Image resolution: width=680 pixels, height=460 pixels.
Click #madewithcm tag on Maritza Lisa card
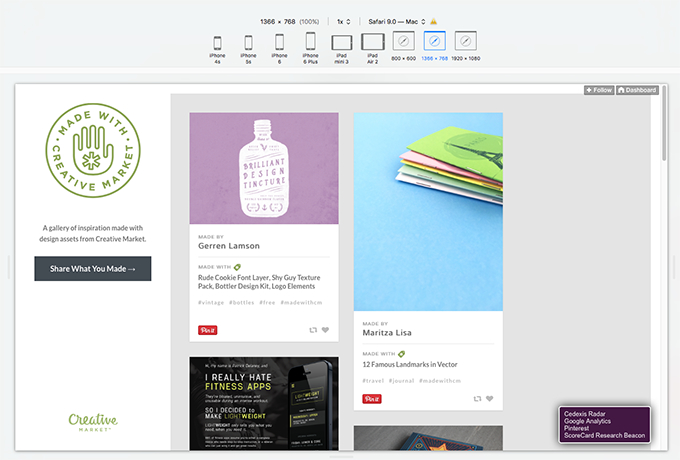point(440,381)
